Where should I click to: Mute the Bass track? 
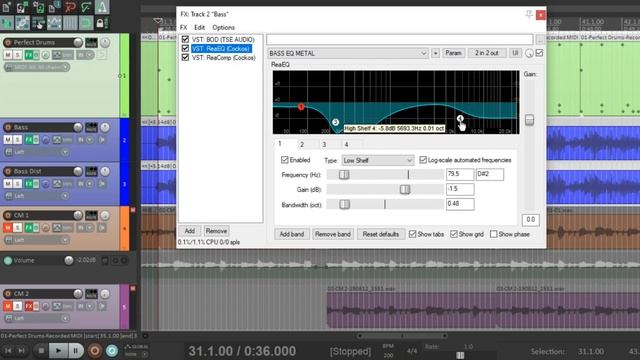pyautogui.click(x=8, y=140)
